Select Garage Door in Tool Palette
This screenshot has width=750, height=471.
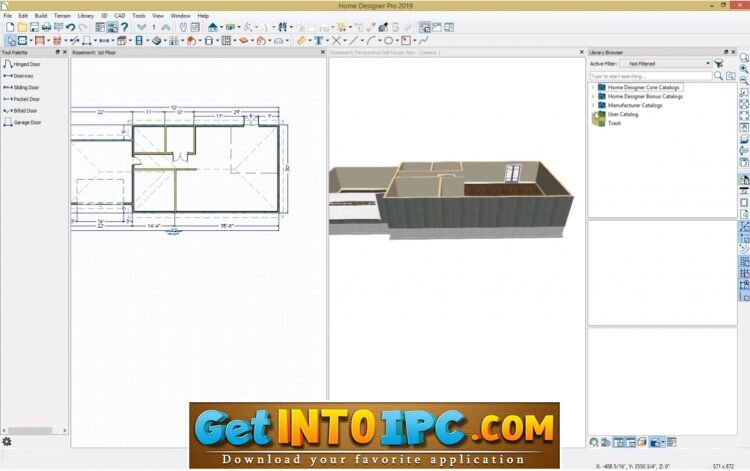tap(22, 122)
